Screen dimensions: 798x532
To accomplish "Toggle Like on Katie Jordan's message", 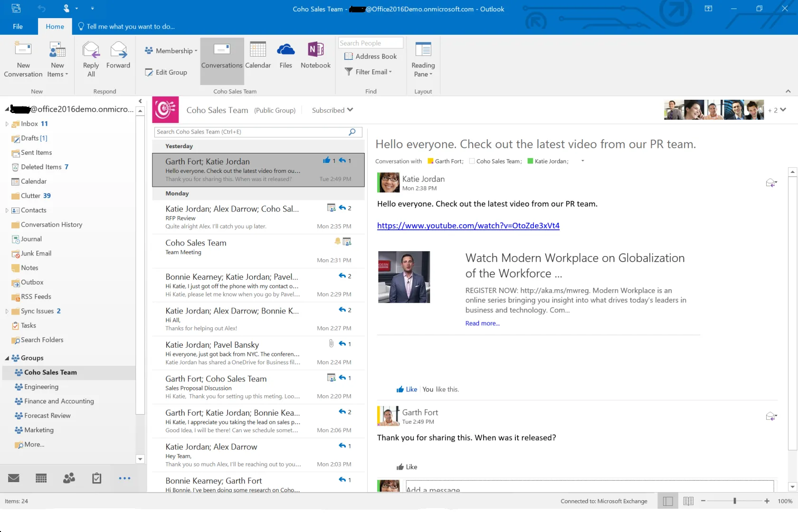I will point(407,389).
